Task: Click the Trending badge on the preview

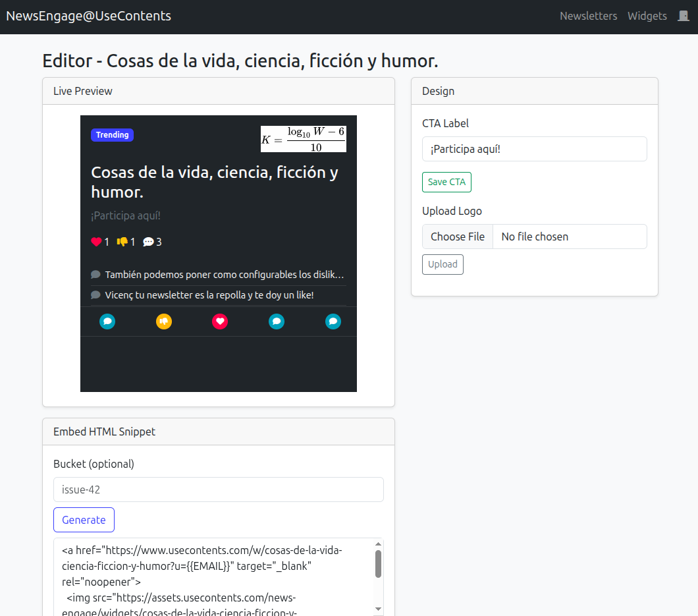Action: [x=112, y=134]
